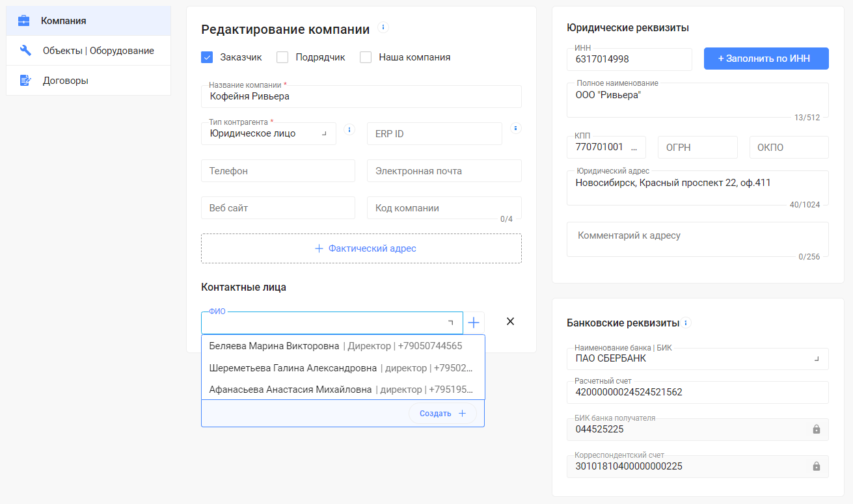The image size is (853, 504).
Task: Click lock icon in БИК банка получателя
Action: tap(816, 429)
